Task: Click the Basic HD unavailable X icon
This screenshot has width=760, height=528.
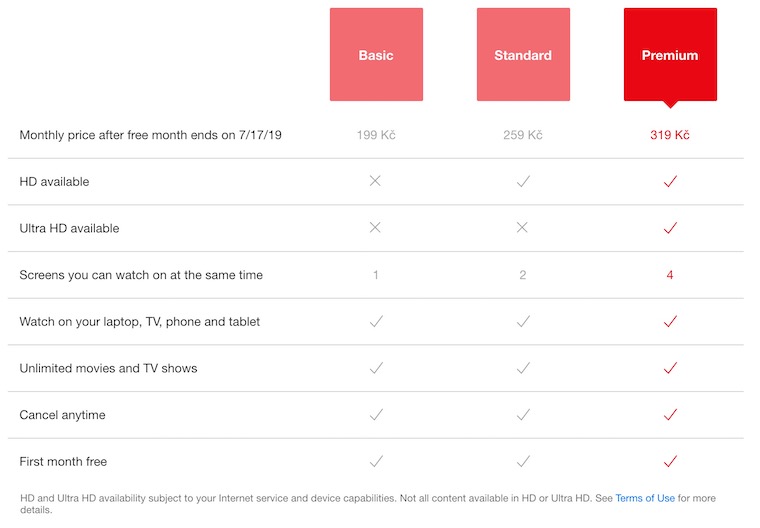Action: (x=376, y=181)
